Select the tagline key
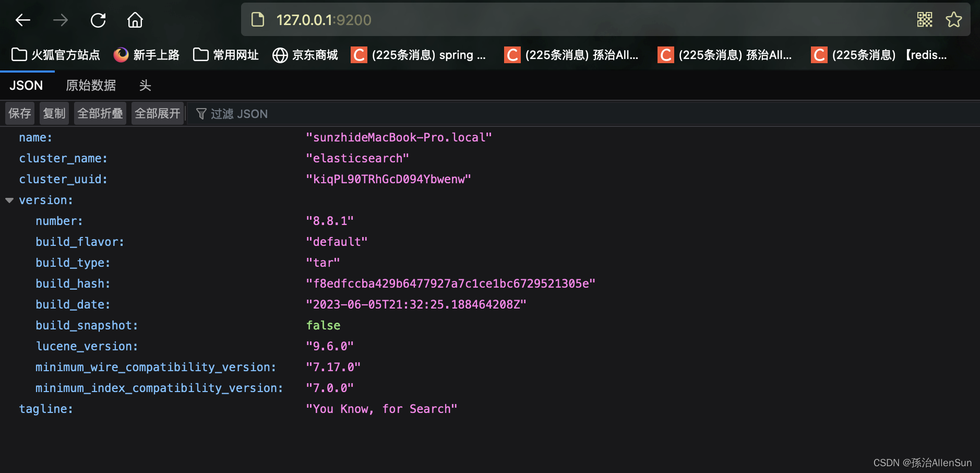 (x=46, y=409)
